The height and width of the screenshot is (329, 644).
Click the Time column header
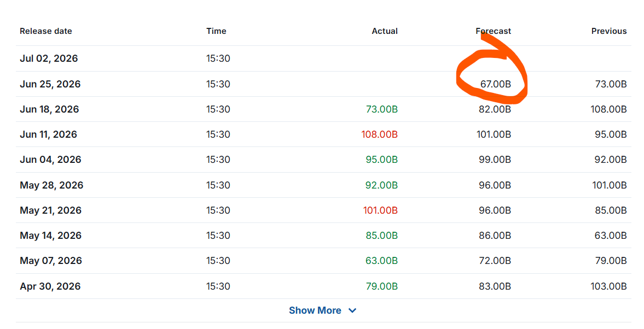(216, 31)
